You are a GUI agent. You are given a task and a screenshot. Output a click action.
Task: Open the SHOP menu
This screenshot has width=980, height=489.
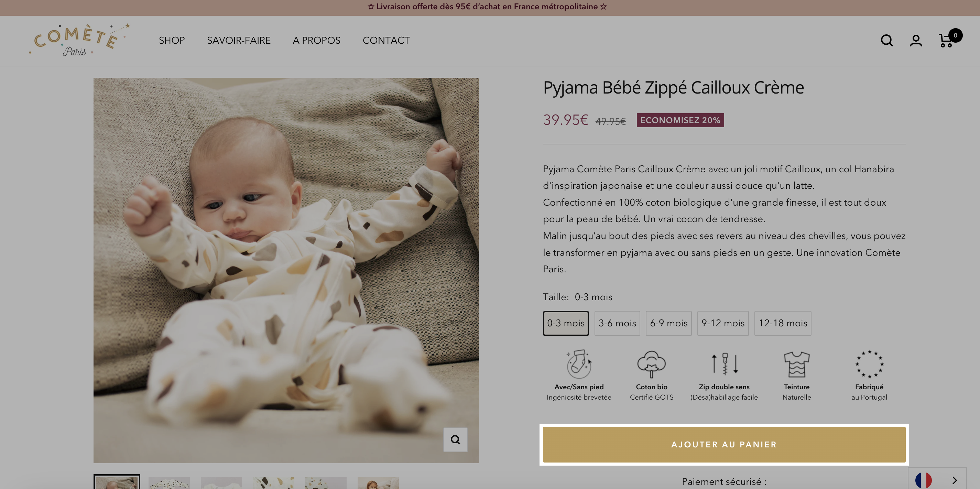coord(172,40)
